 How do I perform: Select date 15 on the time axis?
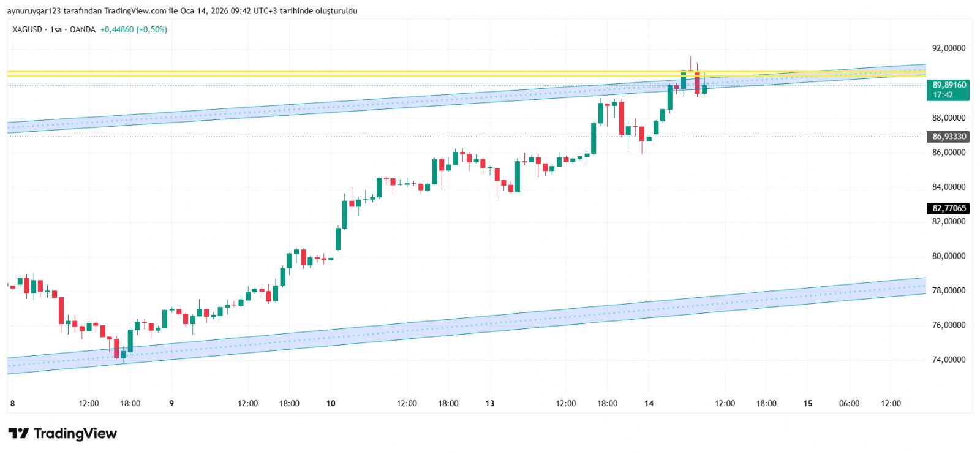click(x=808, y=403)
